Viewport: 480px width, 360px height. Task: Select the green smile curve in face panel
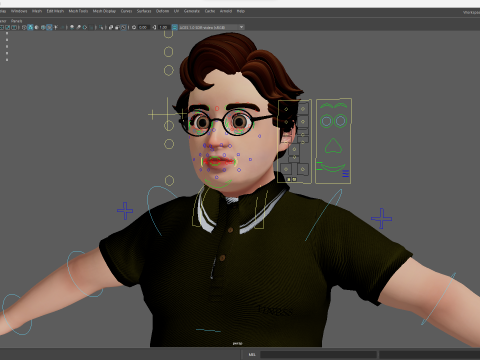tap(333, 168)
